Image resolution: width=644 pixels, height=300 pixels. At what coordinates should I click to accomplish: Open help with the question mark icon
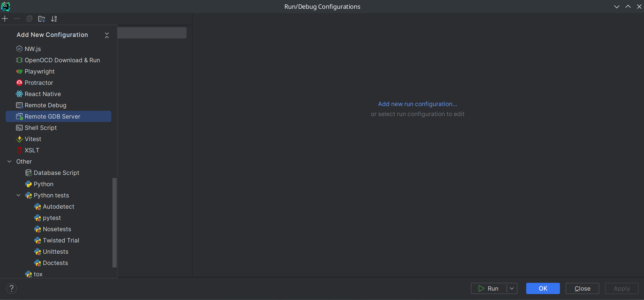point(12,288)
